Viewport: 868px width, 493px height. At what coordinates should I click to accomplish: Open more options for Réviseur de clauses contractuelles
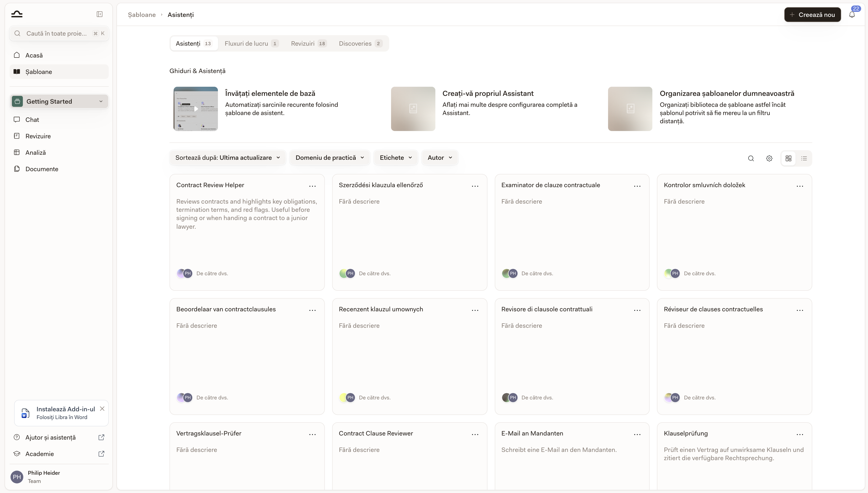[x=800, y=310]
